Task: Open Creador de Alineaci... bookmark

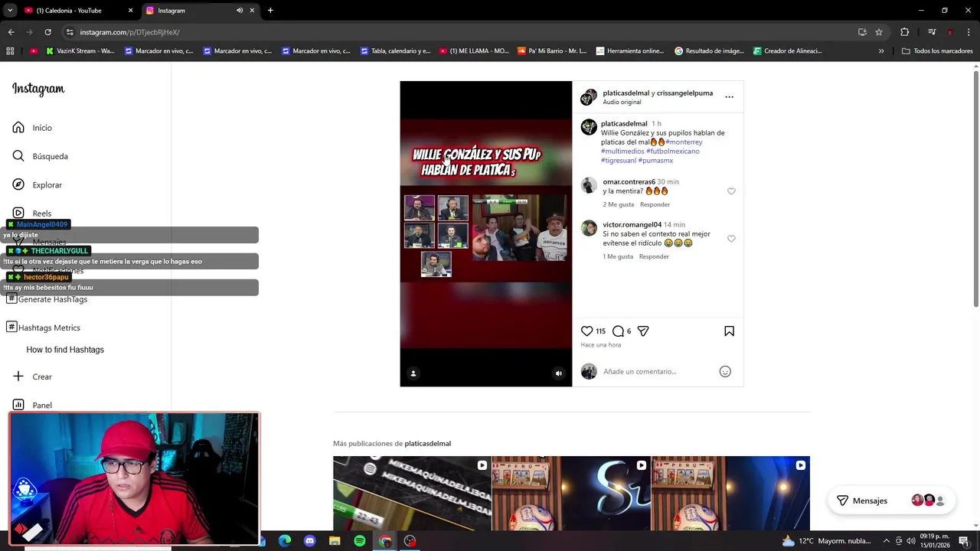Action: [x=787, y=51]
